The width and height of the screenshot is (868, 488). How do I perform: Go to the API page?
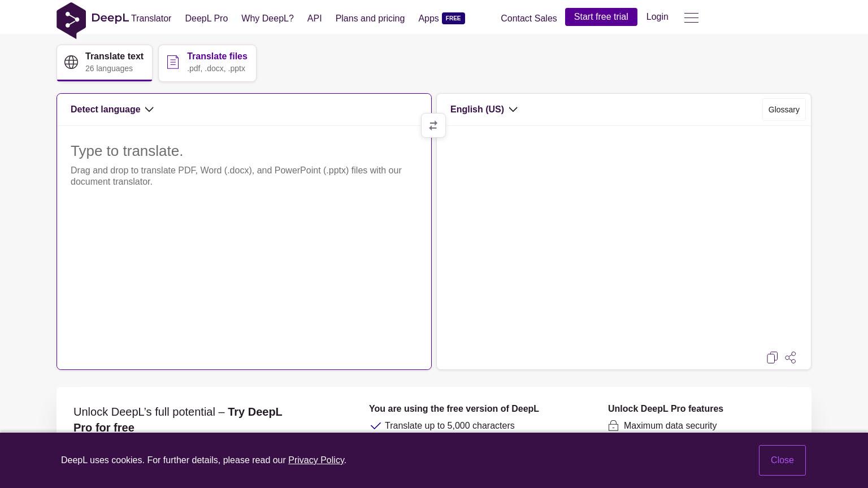(315, 19)
